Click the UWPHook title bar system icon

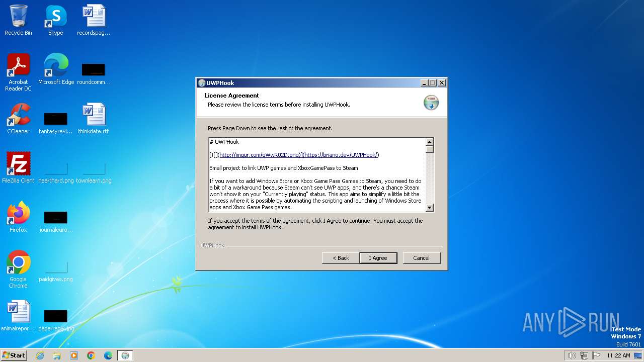pos(202,83)
